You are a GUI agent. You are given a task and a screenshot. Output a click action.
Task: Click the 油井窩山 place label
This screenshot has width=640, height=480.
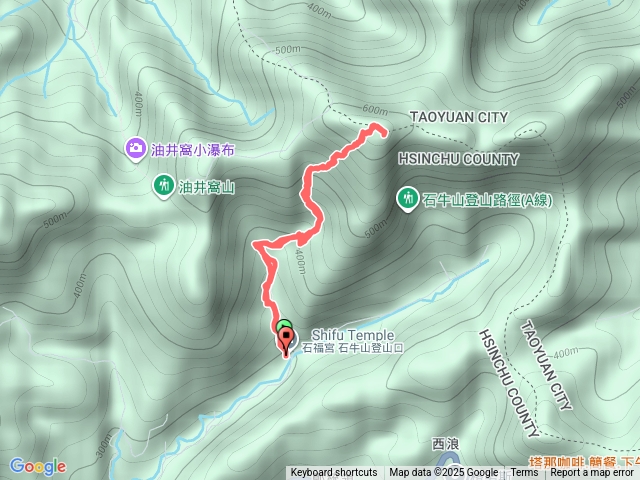point(207,187)
